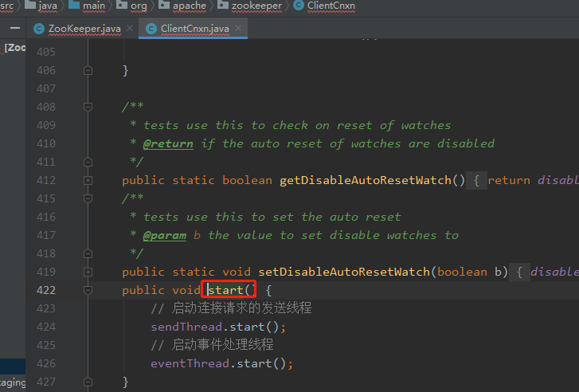Click the zookeeper breadcrumb folder icon
Viewport: 579px width, 392px height.
point(223,5)
